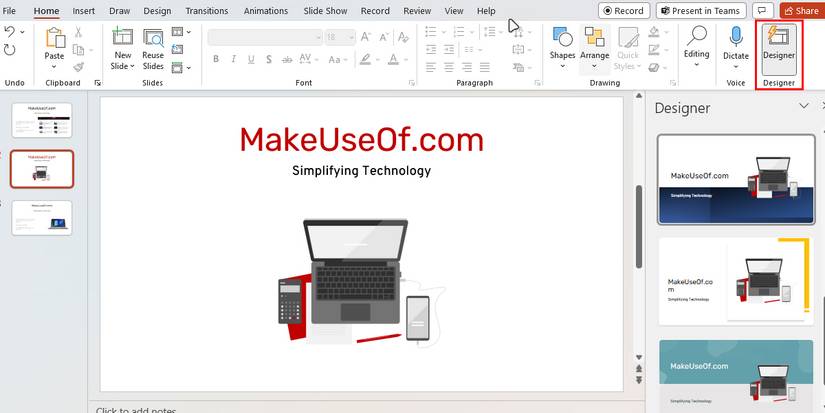Toggle Italic formatting
This screenshot has height=413, width=825.
click(233, 59)
